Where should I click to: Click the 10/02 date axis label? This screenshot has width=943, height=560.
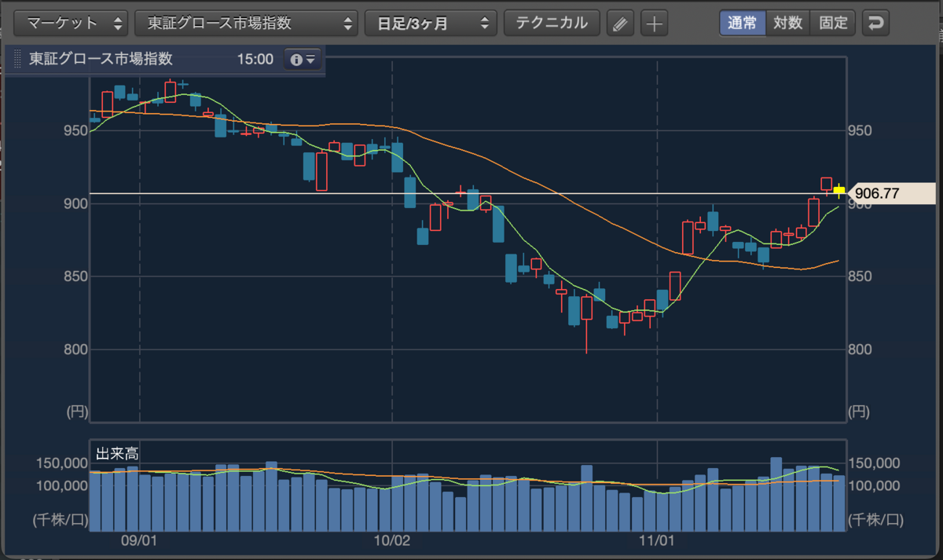pos(392,541)
